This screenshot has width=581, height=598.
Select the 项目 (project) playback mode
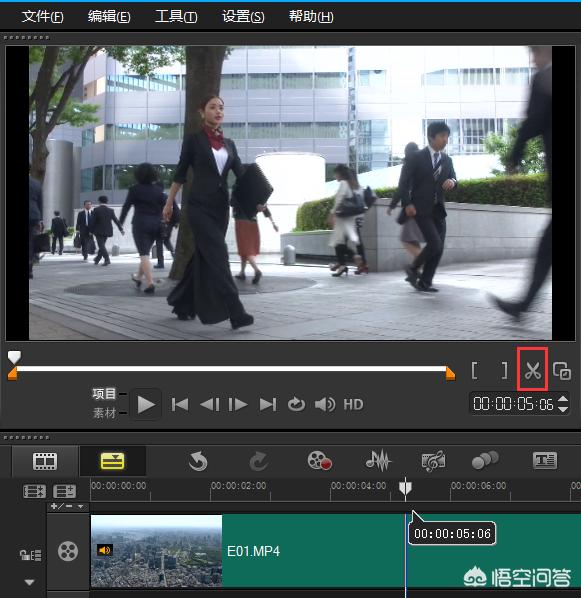pos(104,394)
